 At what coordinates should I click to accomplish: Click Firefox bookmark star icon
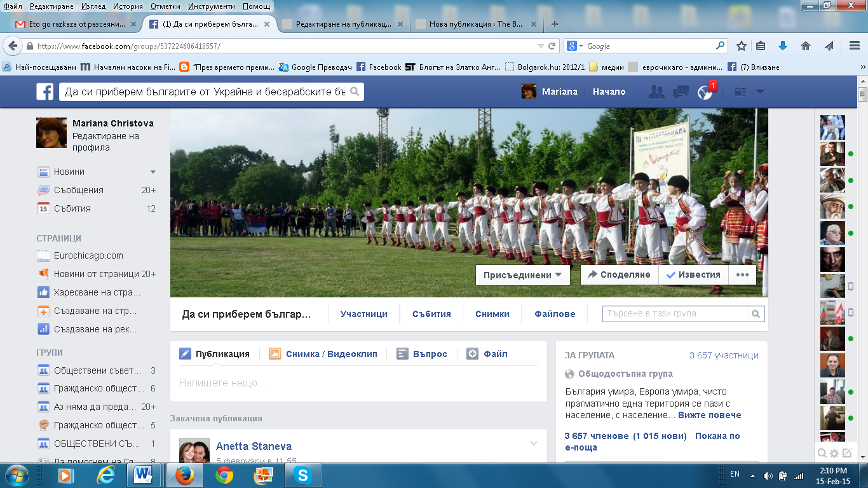point(741,46)
